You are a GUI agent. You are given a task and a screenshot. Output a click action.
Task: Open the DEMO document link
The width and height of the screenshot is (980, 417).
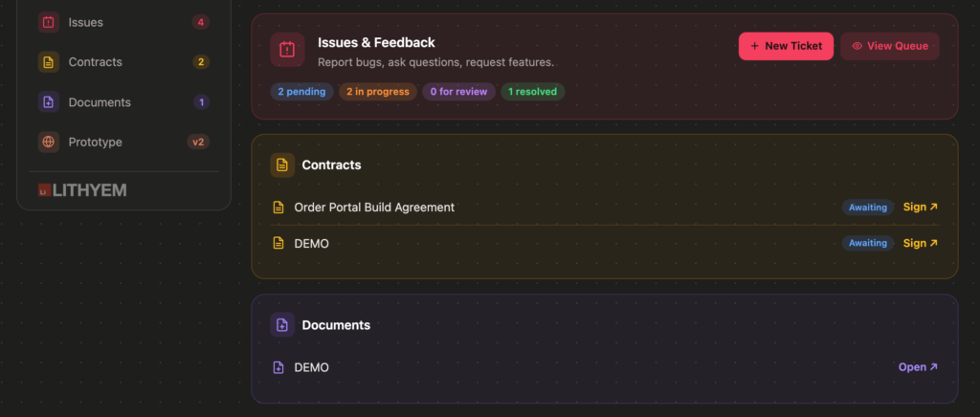pos(918,367)
